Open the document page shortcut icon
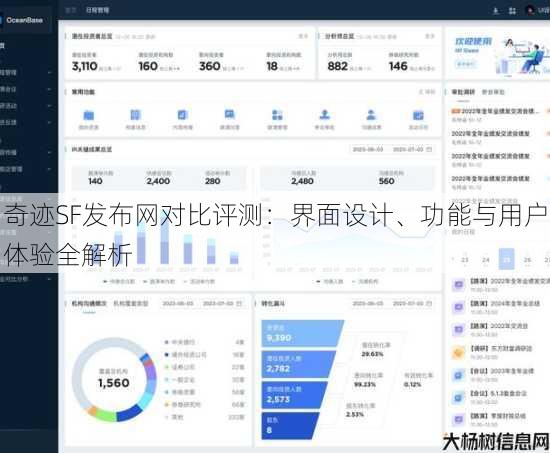550x453 pixels. pyautogui.click(x=135, y=115)
